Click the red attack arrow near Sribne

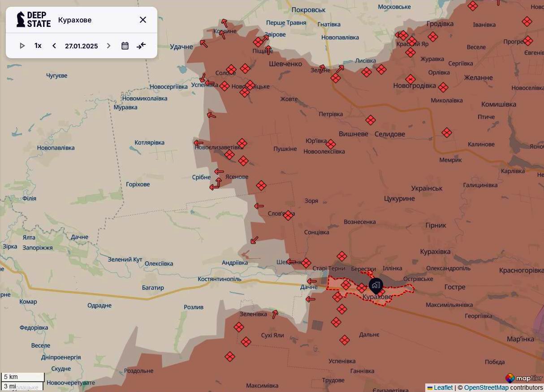(218, 171)
